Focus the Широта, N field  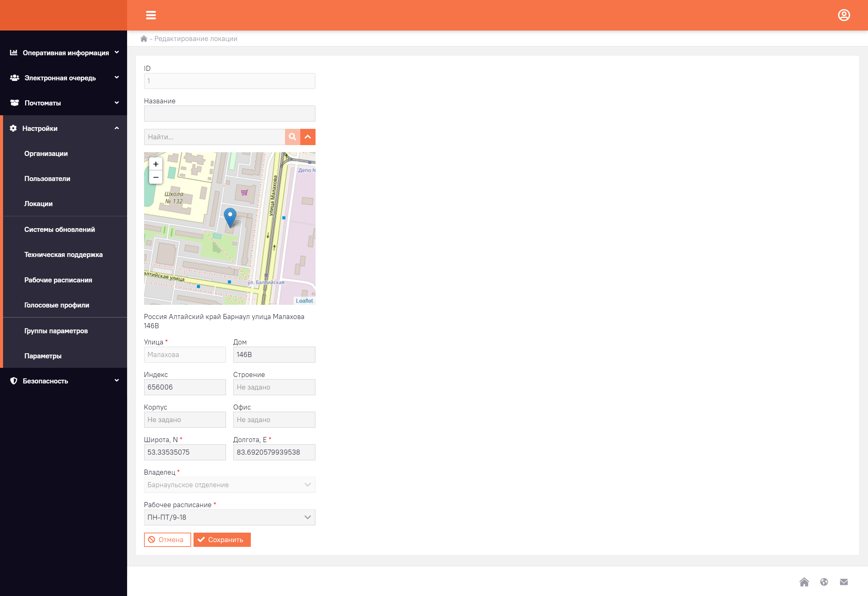point(185,452)
